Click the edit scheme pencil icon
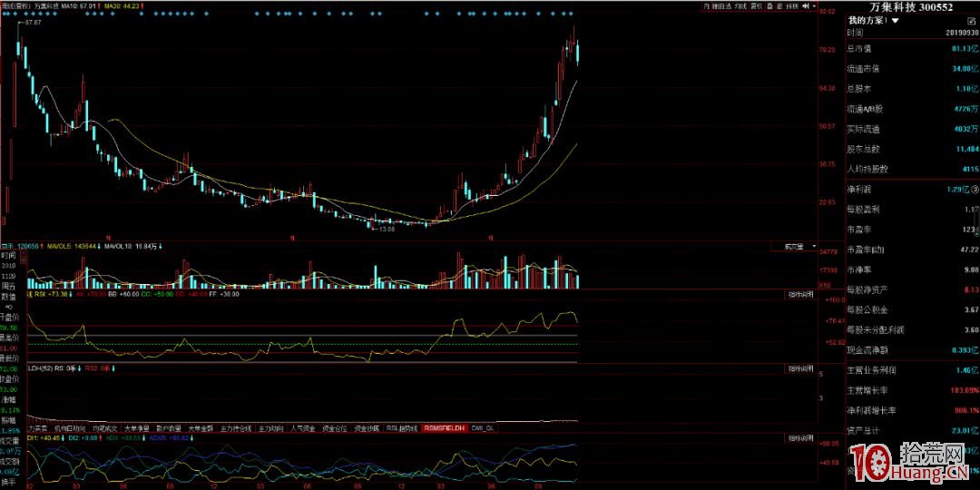 point(971,21)
